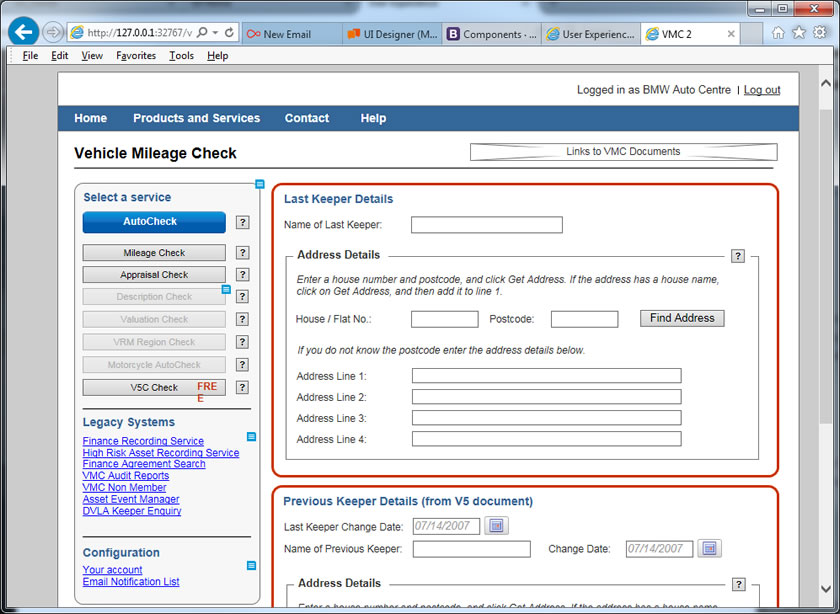Open Products and Services nav item
Screen dimensions: 840x614
click(x=197, y=118)
